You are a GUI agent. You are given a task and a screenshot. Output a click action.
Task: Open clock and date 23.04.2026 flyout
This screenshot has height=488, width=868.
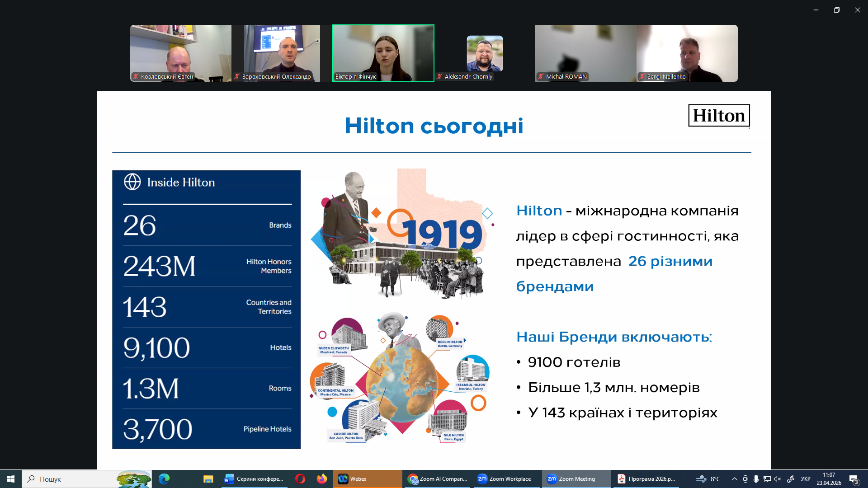tap(829, 479)
